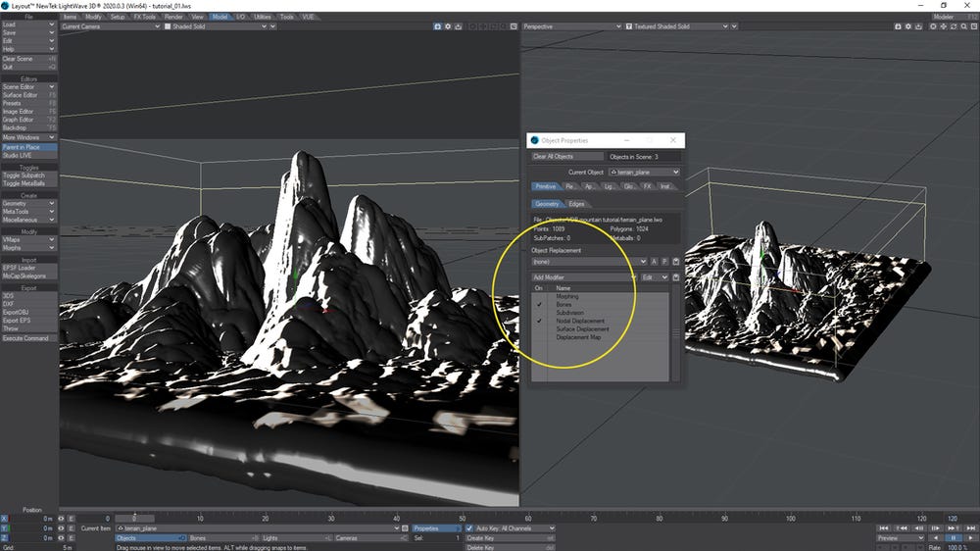Screen dimensions: 980x551
Task: Enable the Morphing modifier in On column
Action: coord(539,296)
